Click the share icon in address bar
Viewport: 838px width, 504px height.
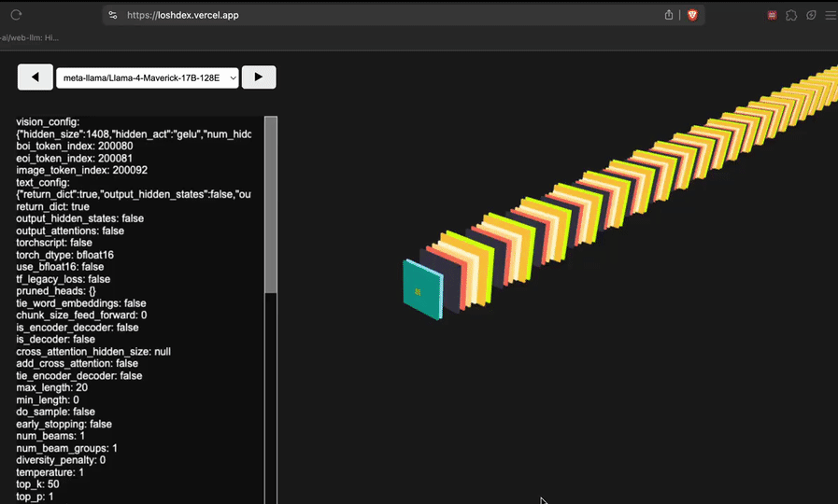669,15
